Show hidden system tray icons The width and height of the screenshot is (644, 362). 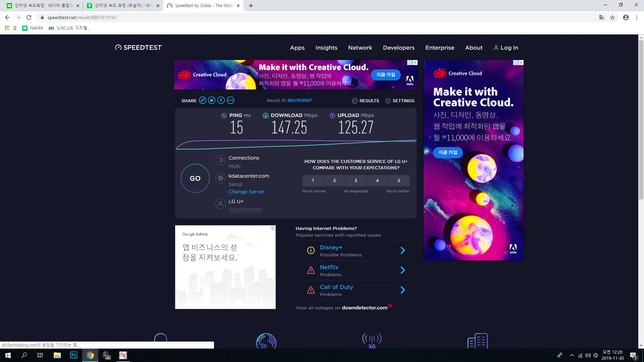572,355
